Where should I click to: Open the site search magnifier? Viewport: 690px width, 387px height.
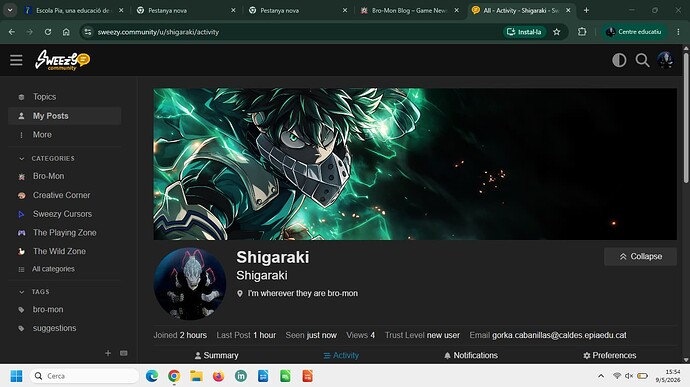[x=642, y=60]
